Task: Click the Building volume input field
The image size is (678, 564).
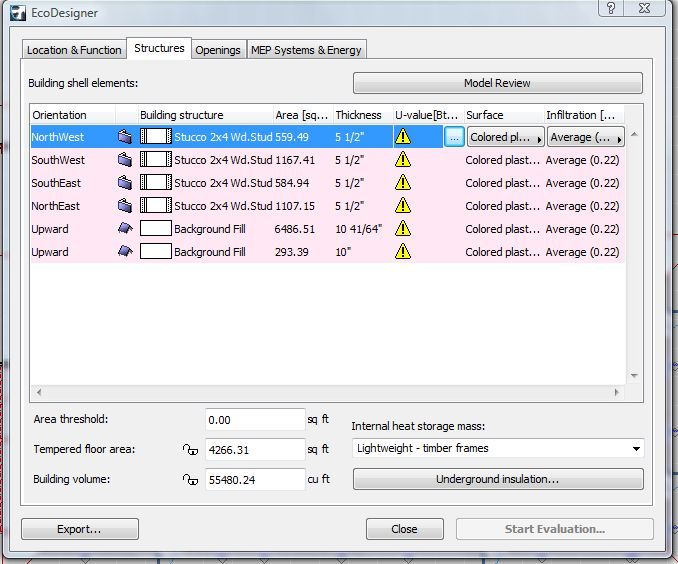Action: click(255, 480)
